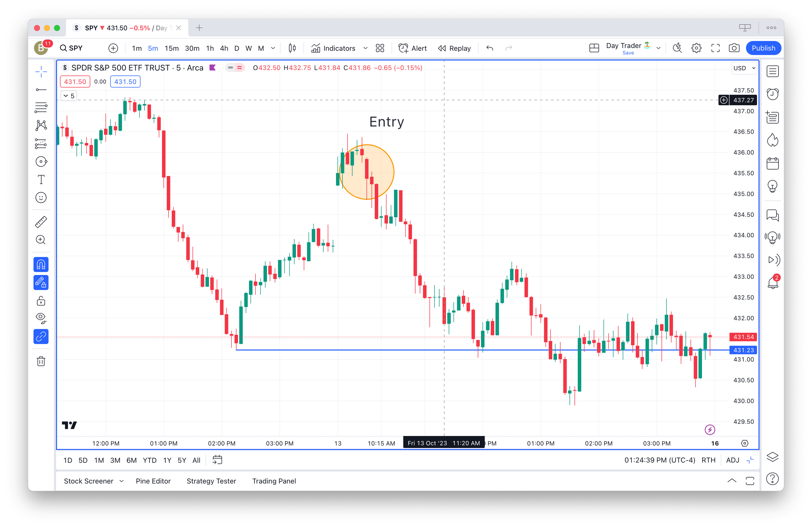Open the USD currency dropdown
812x528 pixels.
pos(744,68)
